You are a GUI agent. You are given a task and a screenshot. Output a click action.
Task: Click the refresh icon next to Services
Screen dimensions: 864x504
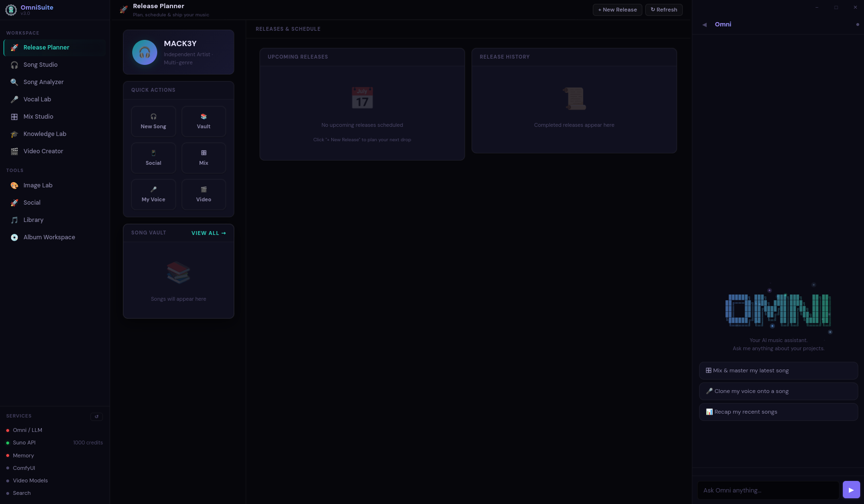96,417
